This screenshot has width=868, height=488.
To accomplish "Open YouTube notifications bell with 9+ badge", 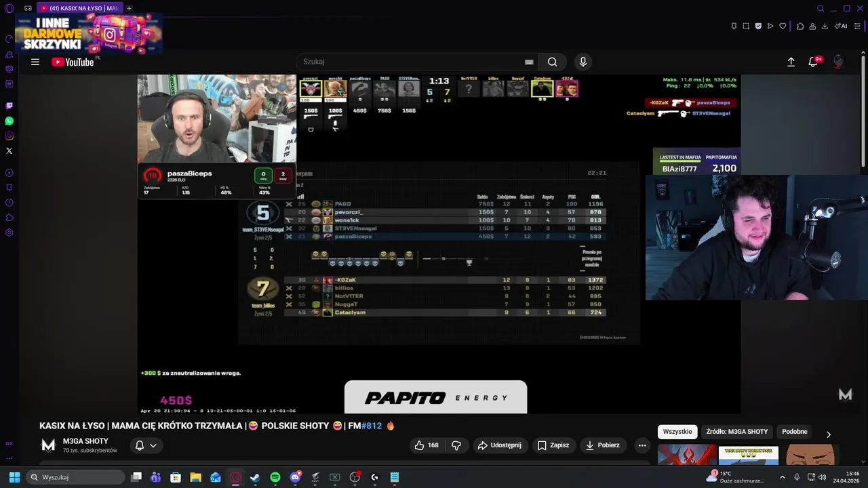I will [814, 62].
